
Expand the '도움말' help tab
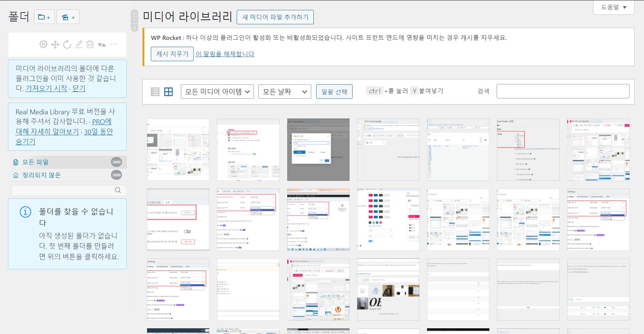[613, 7]
